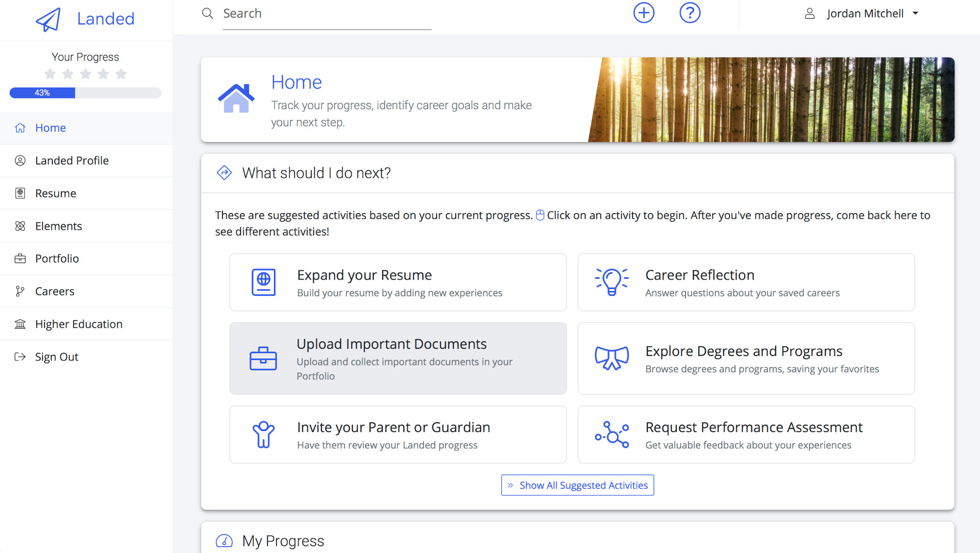Open Request Performance Assessment activity
Image resolution: width=980 pixels, height=553 pixels.
click(x=746, y=434)
